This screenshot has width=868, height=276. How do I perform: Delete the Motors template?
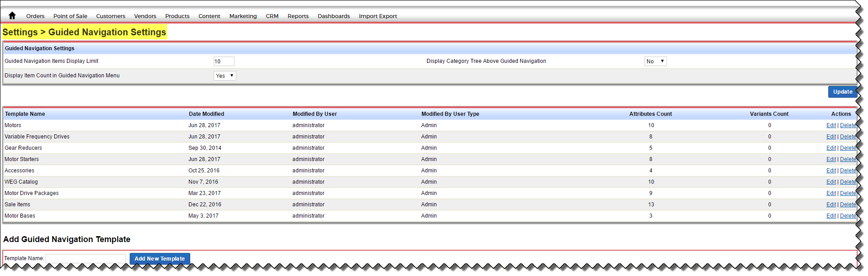848,125
